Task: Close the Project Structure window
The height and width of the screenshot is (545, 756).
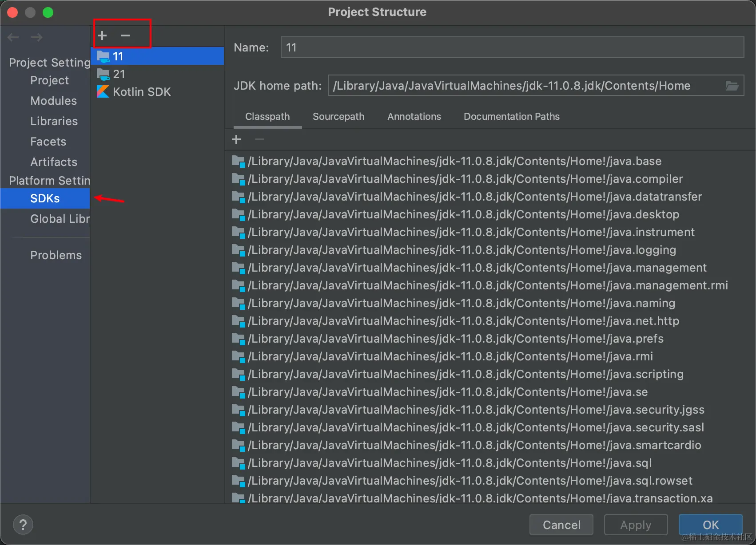Action: pos(12,12)
